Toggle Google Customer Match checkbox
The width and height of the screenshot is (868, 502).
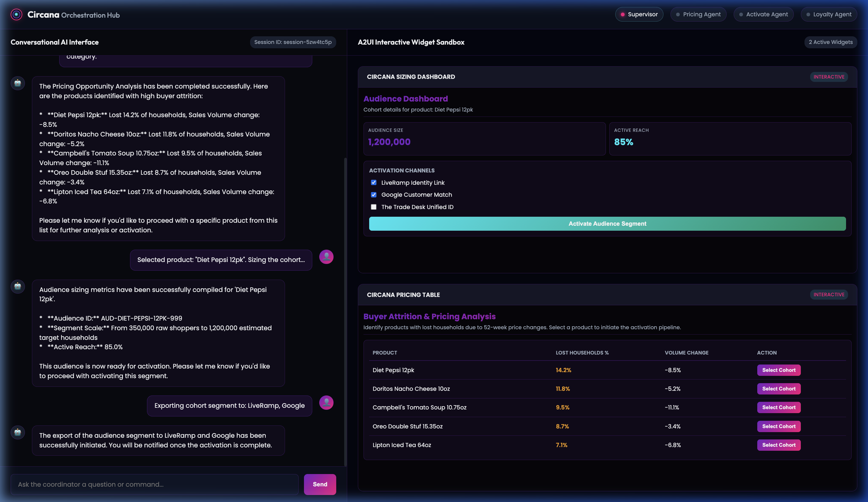click(374, 195)
